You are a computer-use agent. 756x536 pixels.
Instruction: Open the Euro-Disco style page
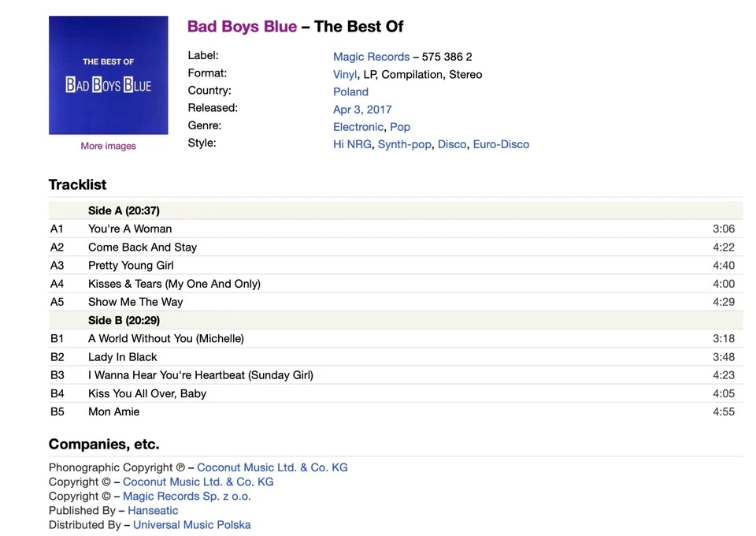[501, 144]
